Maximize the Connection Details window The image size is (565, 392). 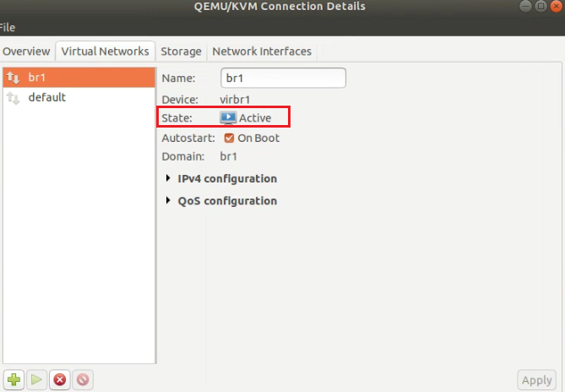coord(541,6)
